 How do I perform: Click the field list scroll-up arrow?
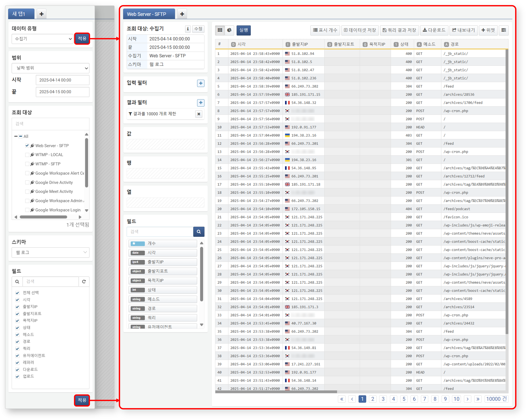(x=202, y=243)
